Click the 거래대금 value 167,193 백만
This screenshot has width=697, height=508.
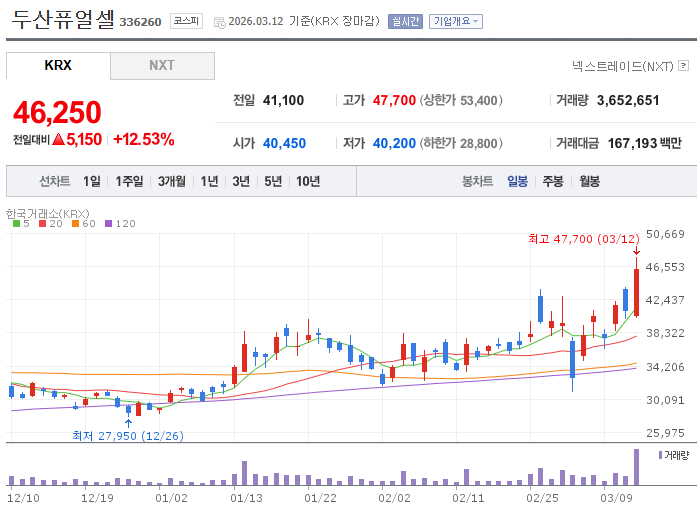click(645, 143)
